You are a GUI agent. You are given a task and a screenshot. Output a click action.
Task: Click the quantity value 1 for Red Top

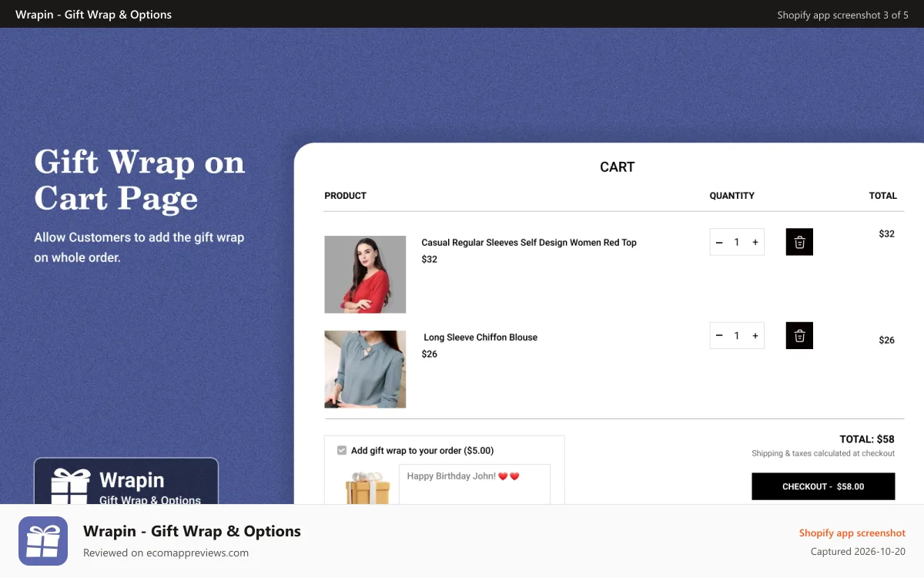(737, 242)
